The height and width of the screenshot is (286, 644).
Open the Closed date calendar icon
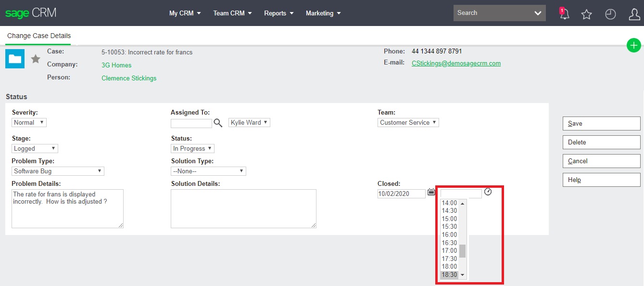click(431, 192)
